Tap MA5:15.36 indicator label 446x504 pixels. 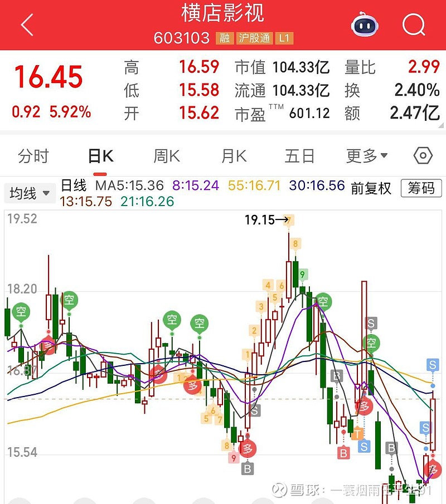129,185
